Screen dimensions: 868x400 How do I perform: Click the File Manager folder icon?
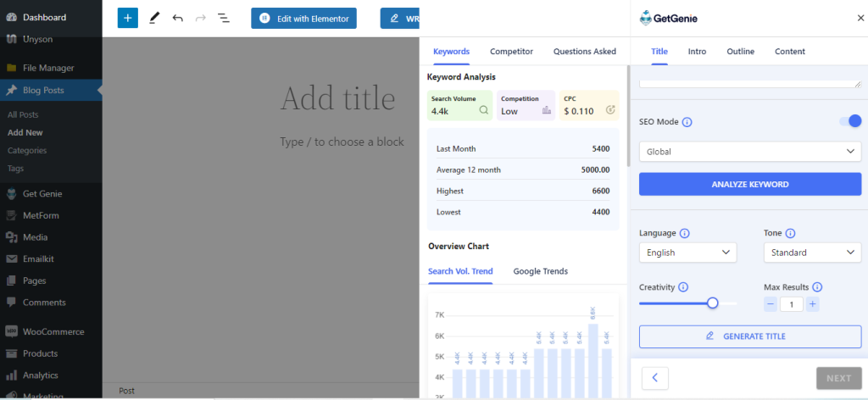[x=12, y=68]
